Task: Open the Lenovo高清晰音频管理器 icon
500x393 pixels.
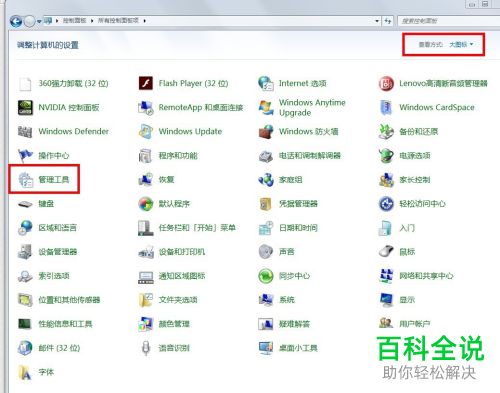Action: 386,83
